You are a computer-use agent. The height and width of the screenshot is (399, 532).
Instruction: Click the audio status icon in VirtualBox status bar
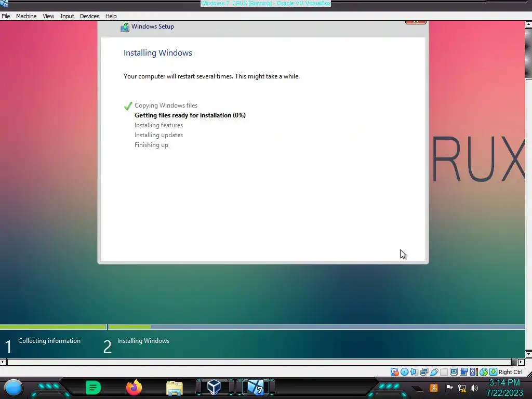(x=414, y=372)
